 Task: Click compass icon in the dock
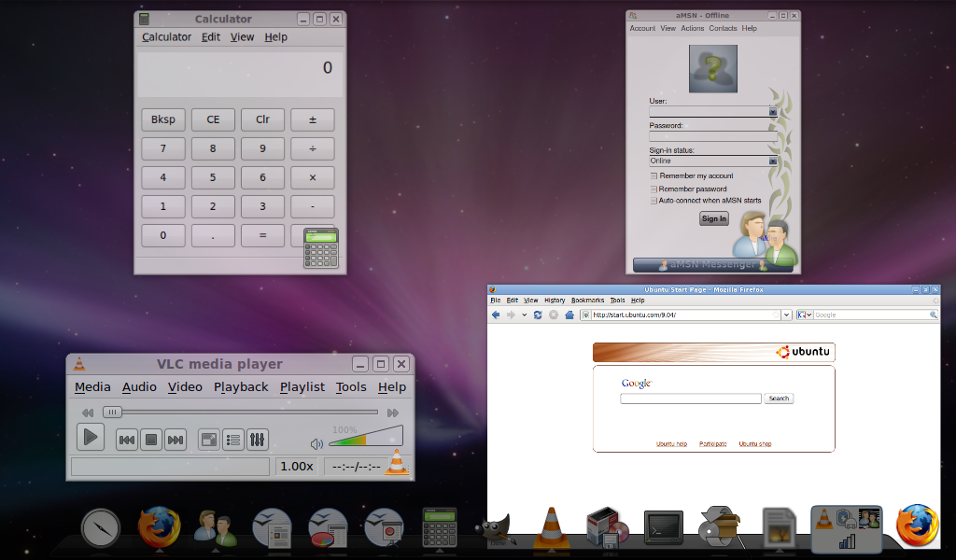tap(101, 527)
